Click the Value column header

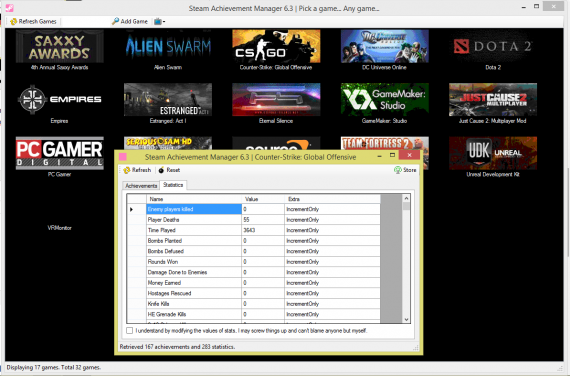pos(263,199)
